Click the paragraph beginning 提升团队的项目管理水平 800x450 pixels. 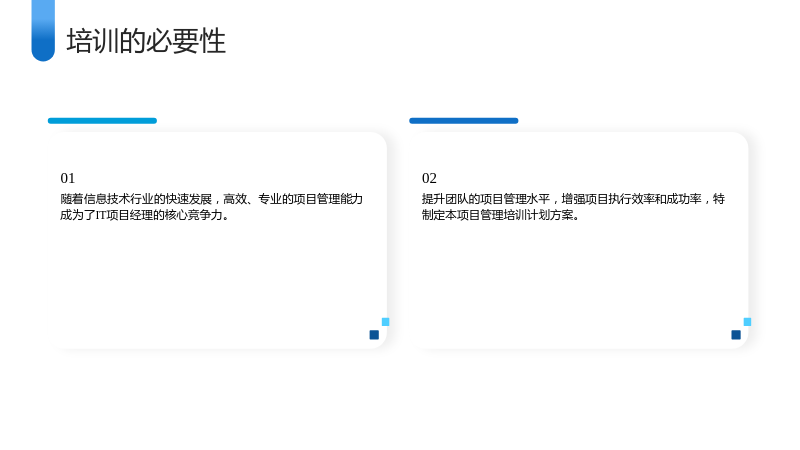click(573, 207)
